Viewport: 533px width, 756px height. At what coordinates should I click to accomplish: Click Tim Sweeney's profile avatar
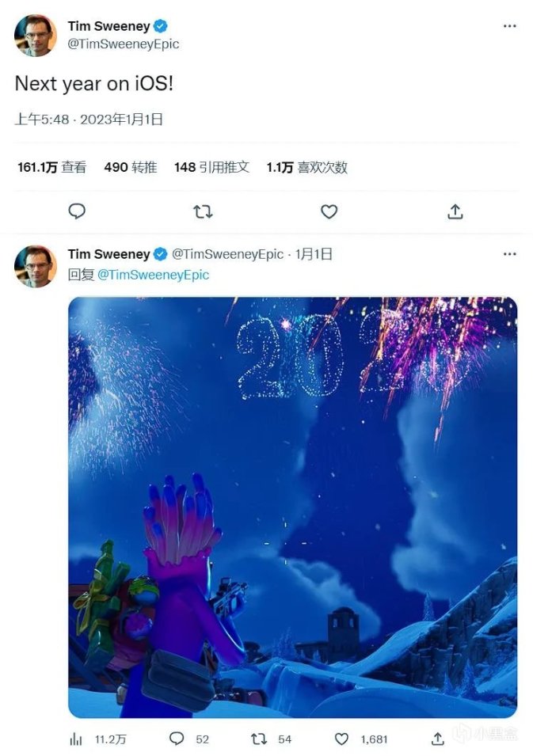coord(35,35)
